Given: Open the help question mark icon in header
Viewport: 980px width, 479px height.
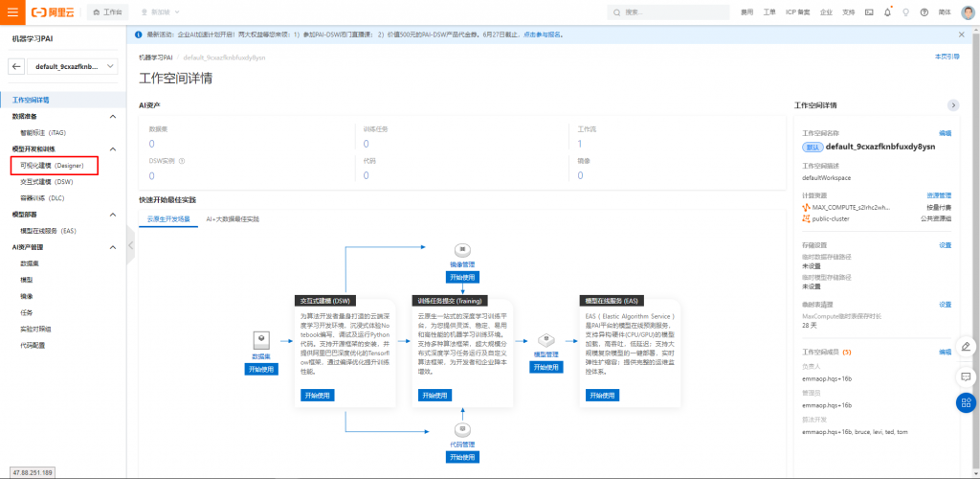Looking at the screenshot, I should pos(924,11).
